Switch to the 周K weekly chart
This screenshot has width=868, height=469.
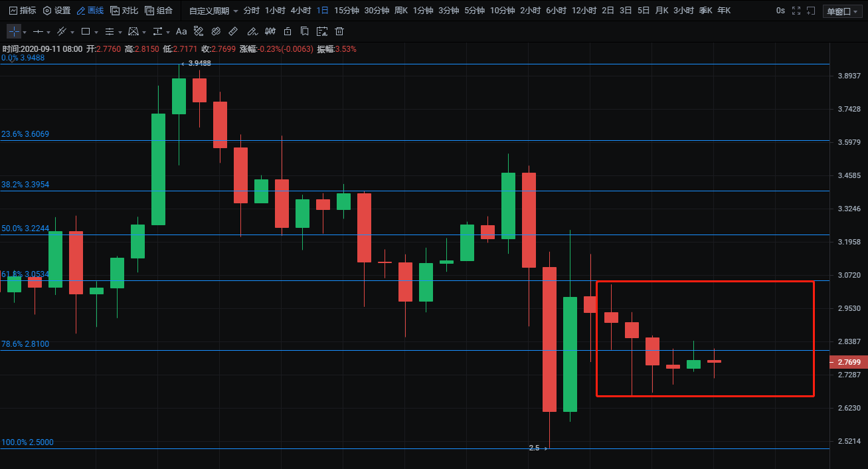click(401, 11)
